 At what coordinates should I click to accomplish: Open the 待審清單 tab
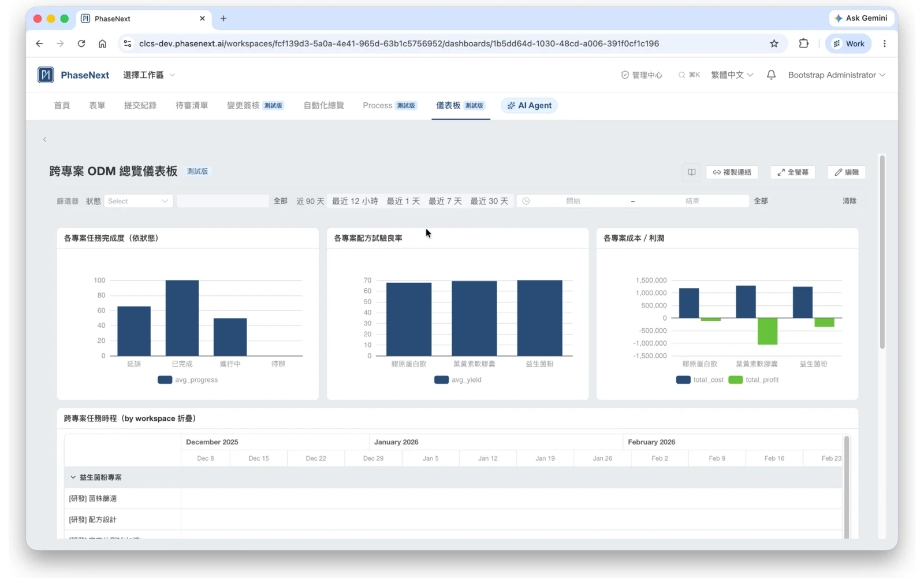coord(192,105)
